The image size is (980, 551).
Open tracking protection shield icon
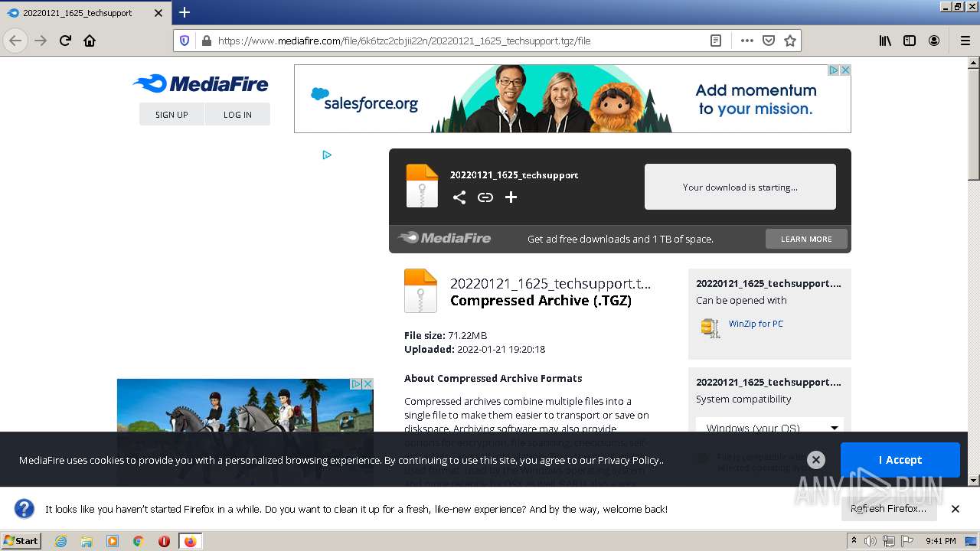tap(185, 41)
